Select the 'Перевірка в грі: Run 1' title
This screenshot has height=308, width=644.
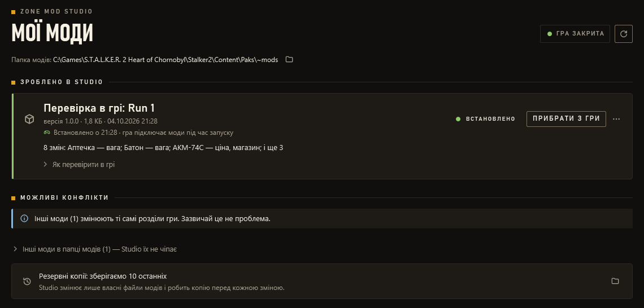pos(99,108)
